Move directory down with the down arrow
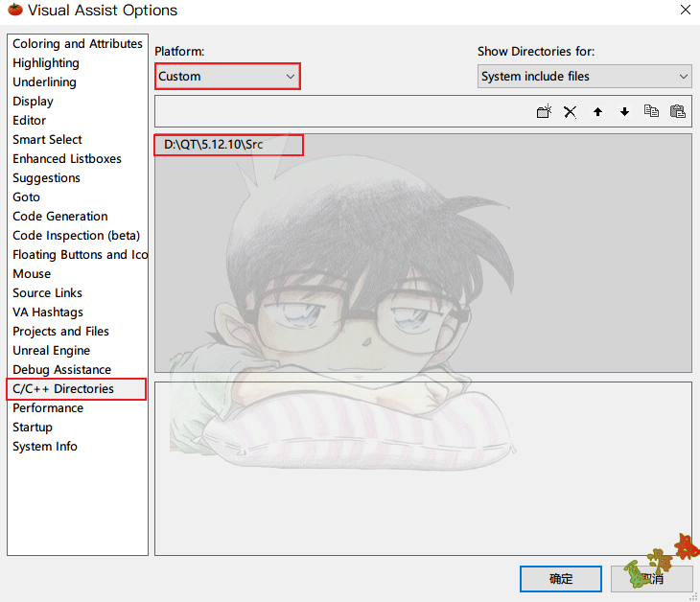 click(x=624, y=111)
